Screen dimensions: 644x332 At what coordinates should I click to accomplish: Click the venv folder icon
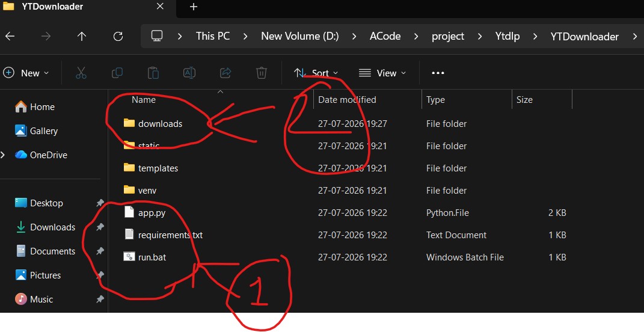pyautogui.click(x=129, y=190)
